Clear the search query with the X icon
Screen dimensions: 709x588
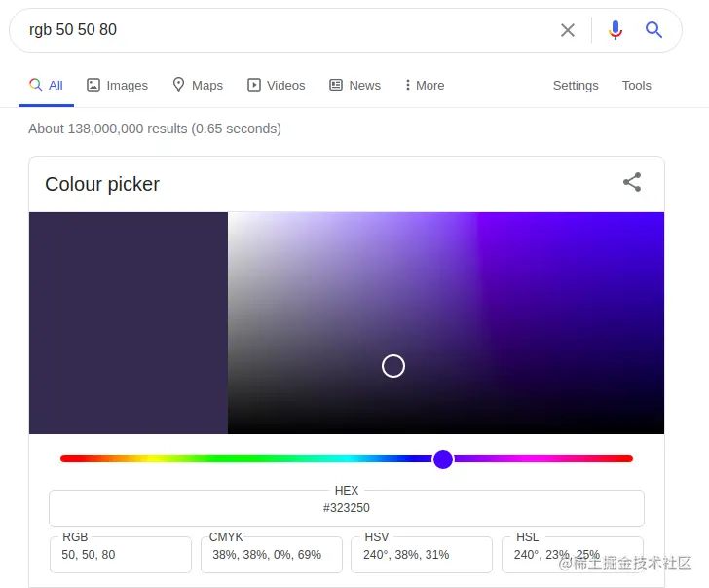pos(568,30)
